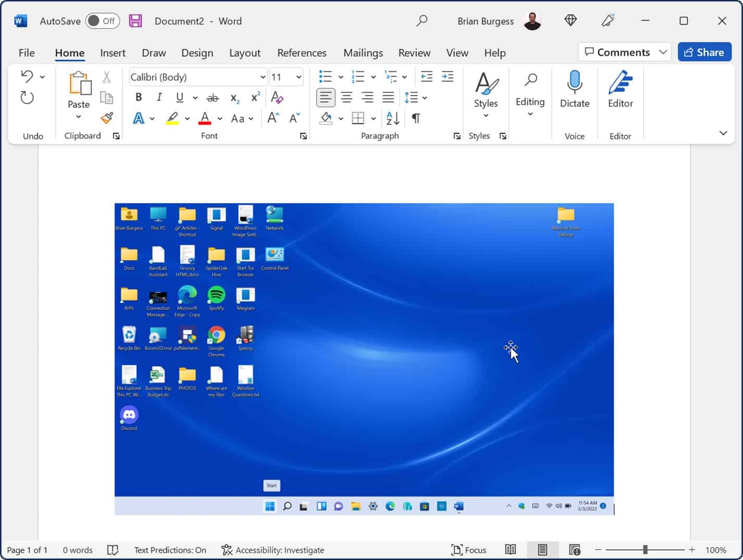Open the References tab

[x=302, y=53]
